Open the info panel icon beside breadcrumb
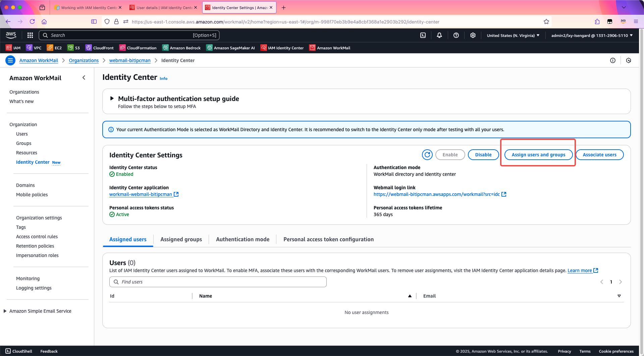The image size is (644, 356). (613, 60)
